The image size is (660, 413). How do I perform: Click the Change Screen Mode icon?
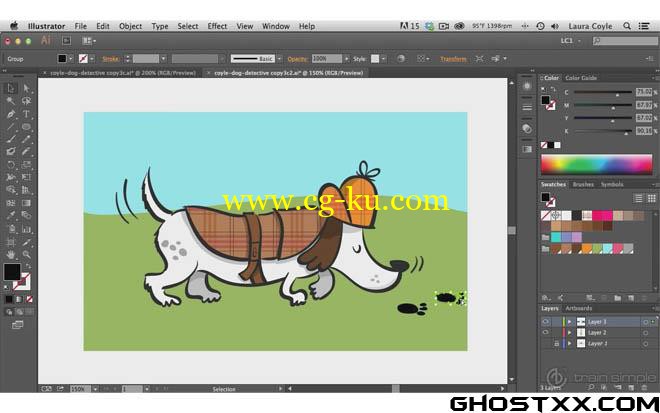click(x=18, y=325)
